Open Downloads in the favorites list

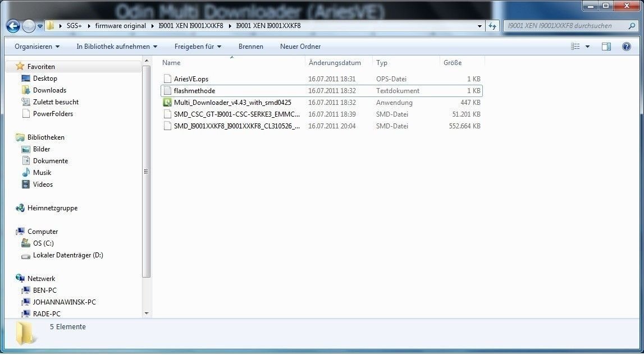[49, 90]
